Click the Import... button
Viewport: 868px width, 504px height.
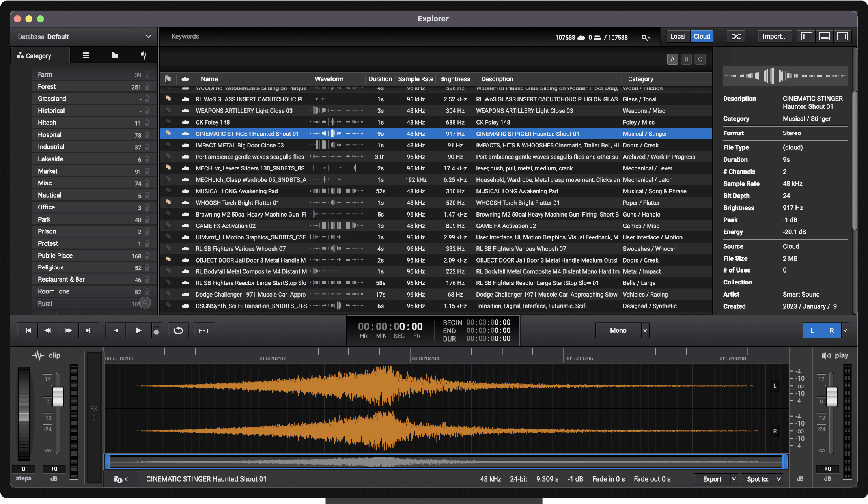tap(774, 37)
